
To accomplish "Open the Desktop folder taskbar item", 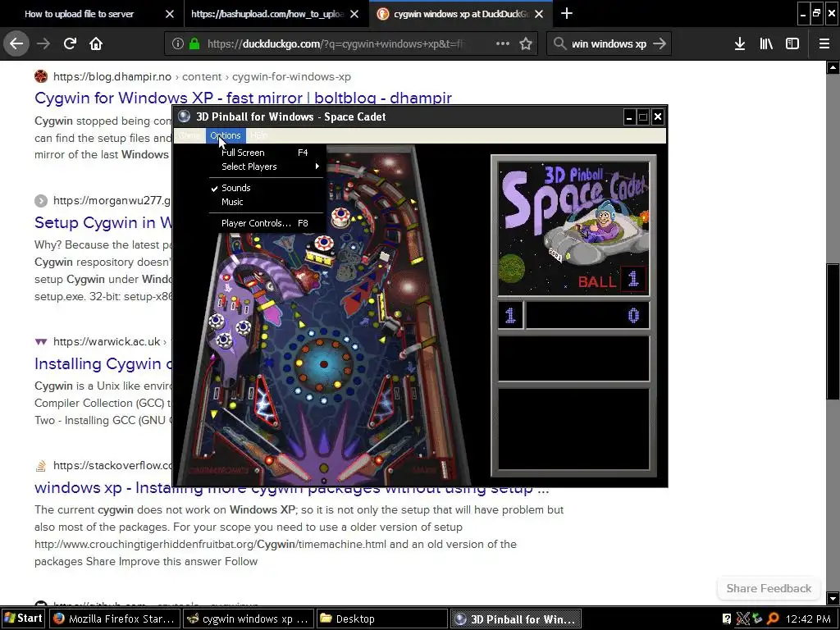I will point(381,619).
